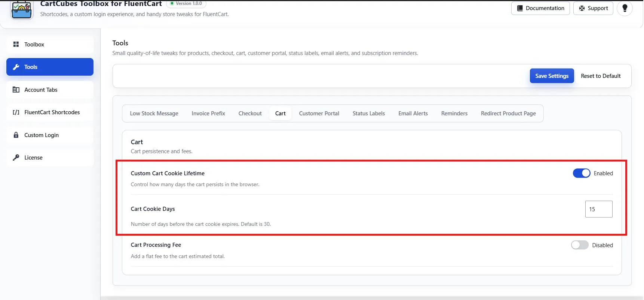
Task: Click Reset to Default
Action: tap(601, 76)
